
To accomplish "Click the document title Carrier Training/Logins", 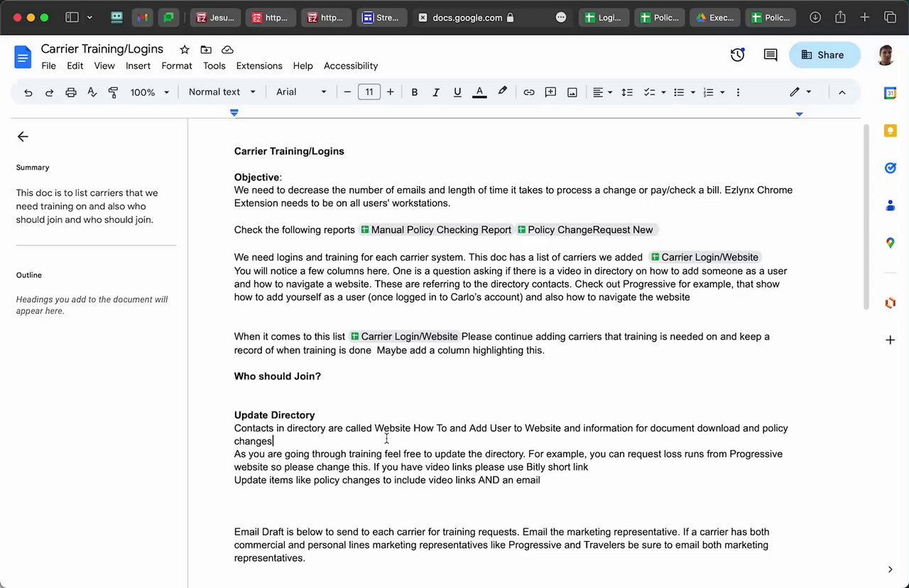I will [x=102, y=49].
